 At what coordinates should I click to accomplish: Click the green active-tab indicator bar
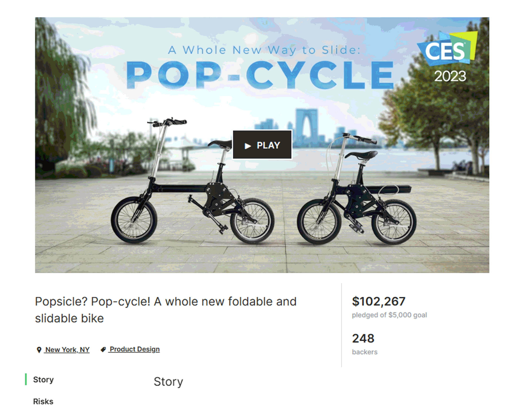pos(26,379)
